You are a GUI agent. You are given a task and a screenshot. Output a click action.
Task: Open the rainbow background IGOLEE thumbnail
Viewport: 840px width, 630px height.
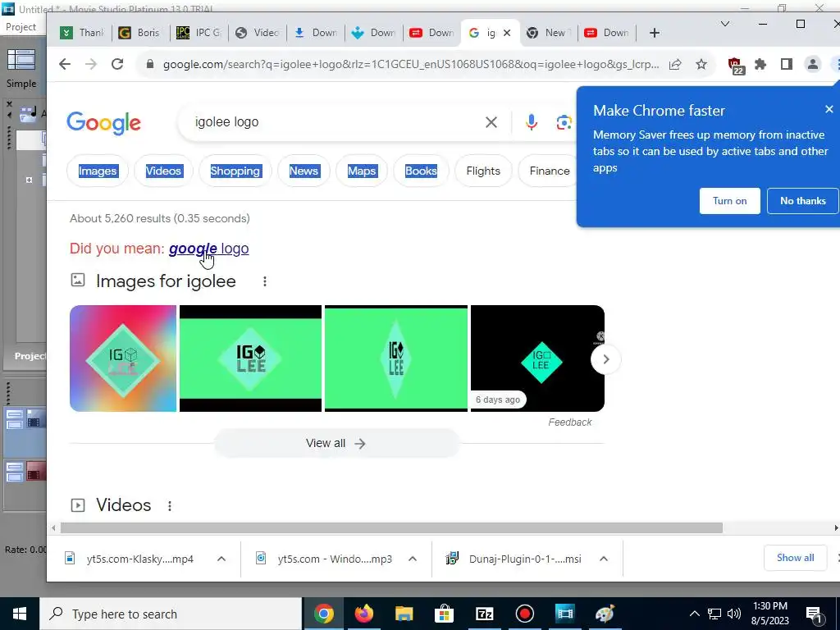tap(123, 358)
